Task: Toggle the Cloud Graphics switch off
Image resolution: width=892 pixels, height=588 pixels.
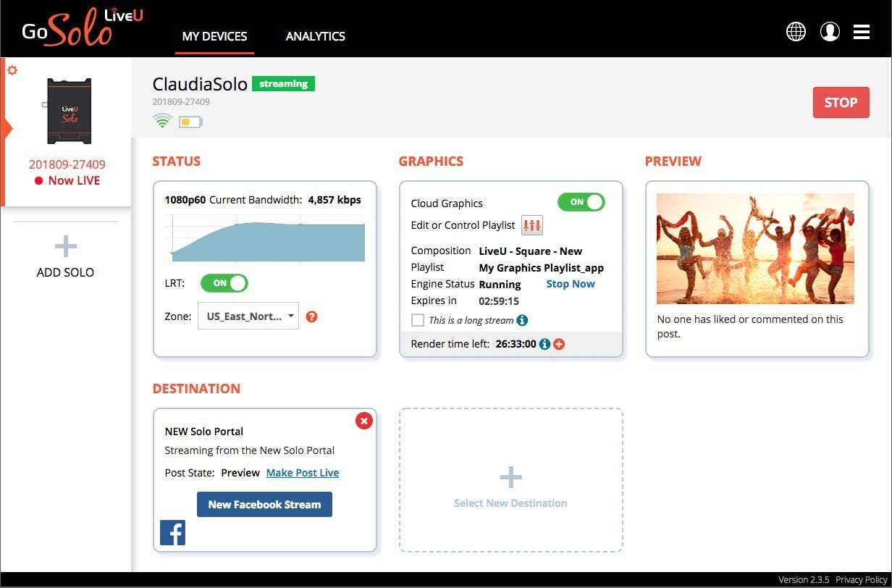Action: [x=581, y=202]
